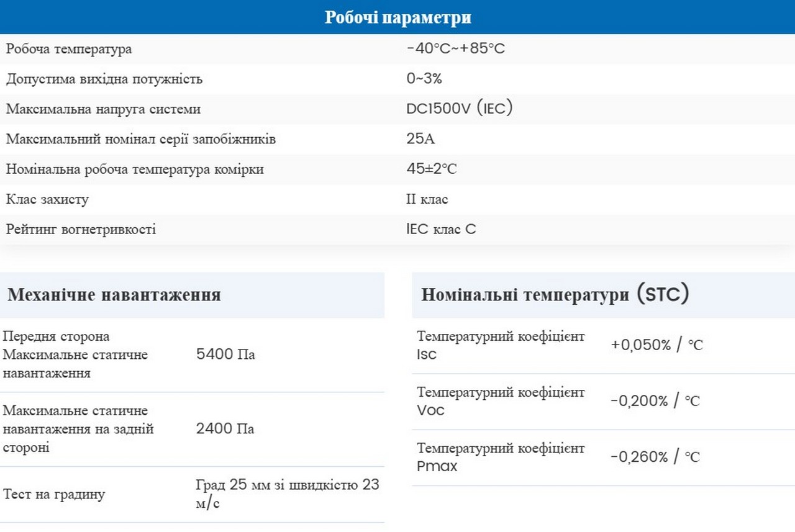Select the "Робоча температура" row label
Viewport: 795px width, 532px height.
click(x=69, y=49)
